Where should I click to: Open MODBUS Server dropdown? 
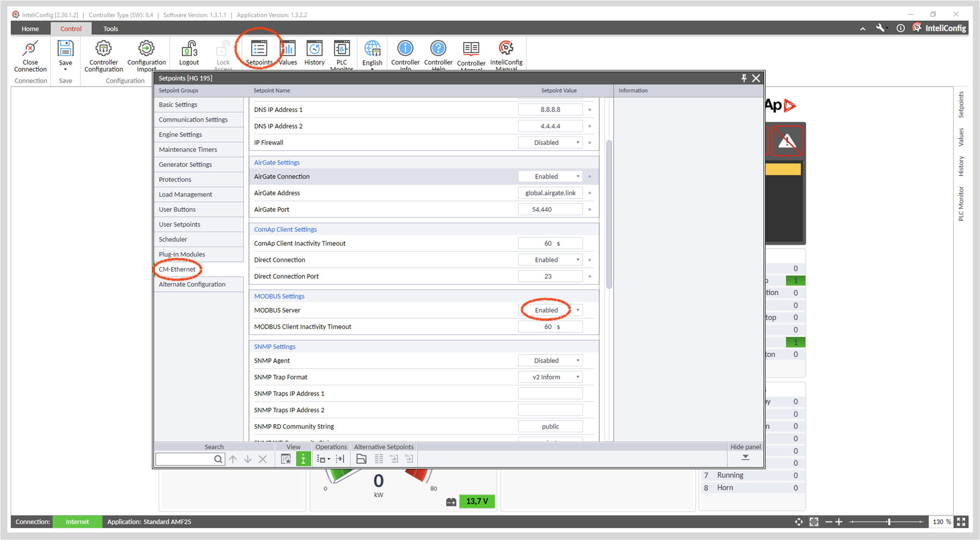578,310
